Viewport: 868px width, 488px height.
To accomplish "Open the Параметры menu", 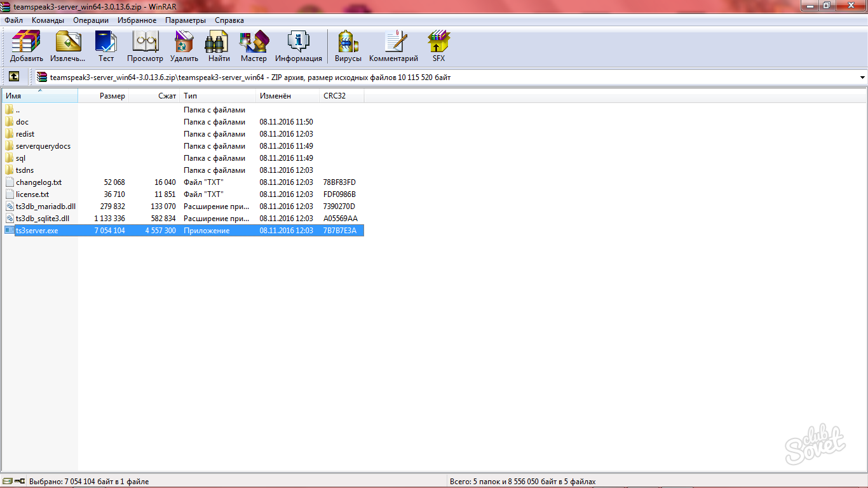I will click(186, 20).
